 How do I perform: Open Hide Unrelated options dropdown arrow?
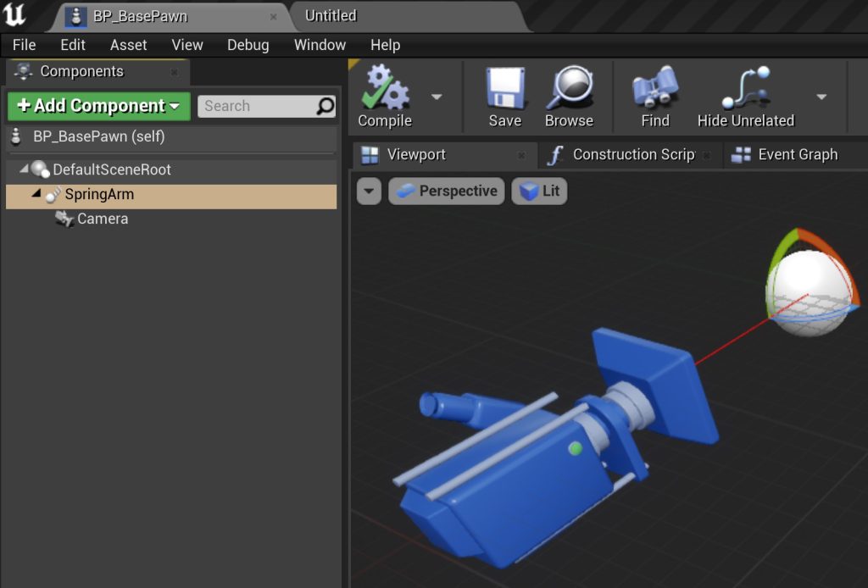[x=821, y=97]
